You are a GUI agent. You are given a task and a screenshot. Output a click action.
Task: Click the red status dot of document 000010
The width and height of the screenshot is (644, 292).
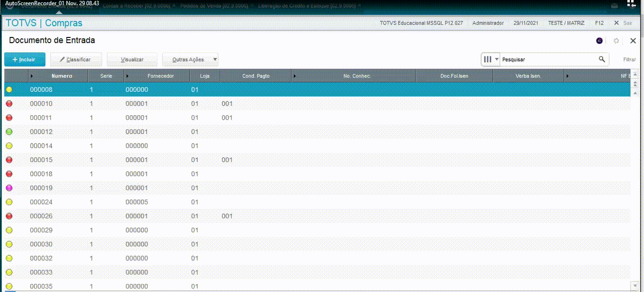click(9, 104)
